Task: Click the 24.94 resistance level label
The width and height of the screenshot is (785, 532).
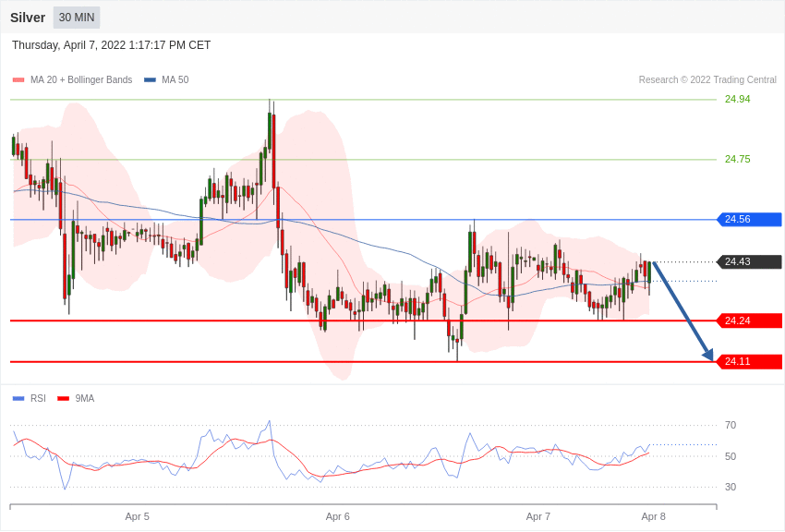Action: tap(738, 99)
